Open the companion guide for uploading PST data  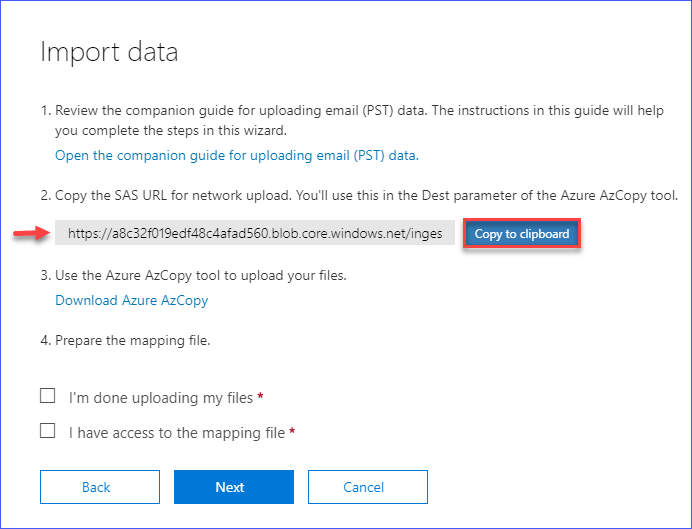(237, 155)
